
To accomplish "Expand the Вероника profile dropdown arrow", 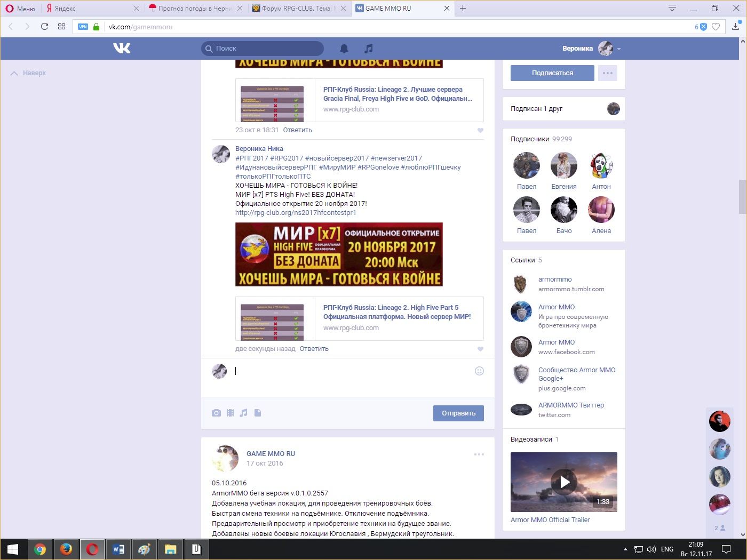I will tap(619, 49).
